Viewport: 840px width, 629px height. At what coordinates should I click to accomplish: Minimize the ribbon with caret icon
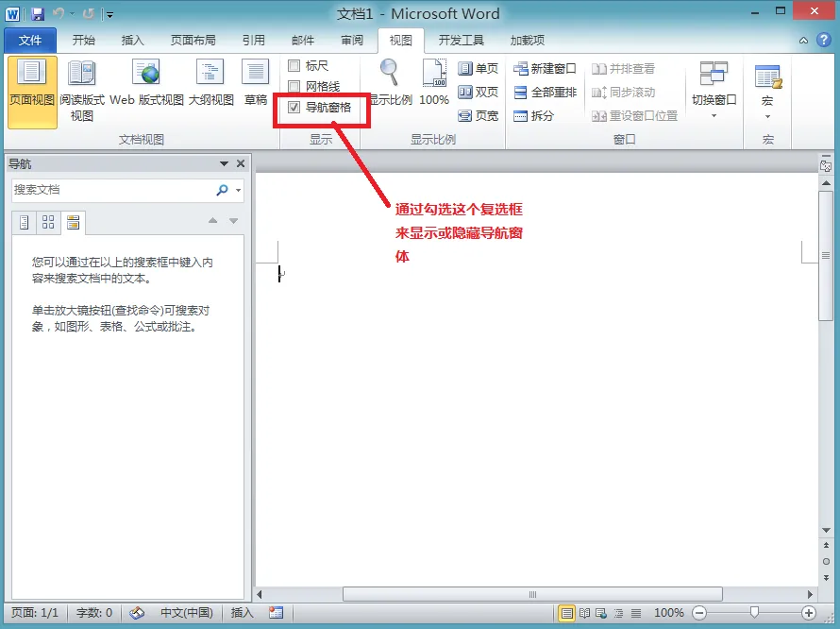point(803,41)
